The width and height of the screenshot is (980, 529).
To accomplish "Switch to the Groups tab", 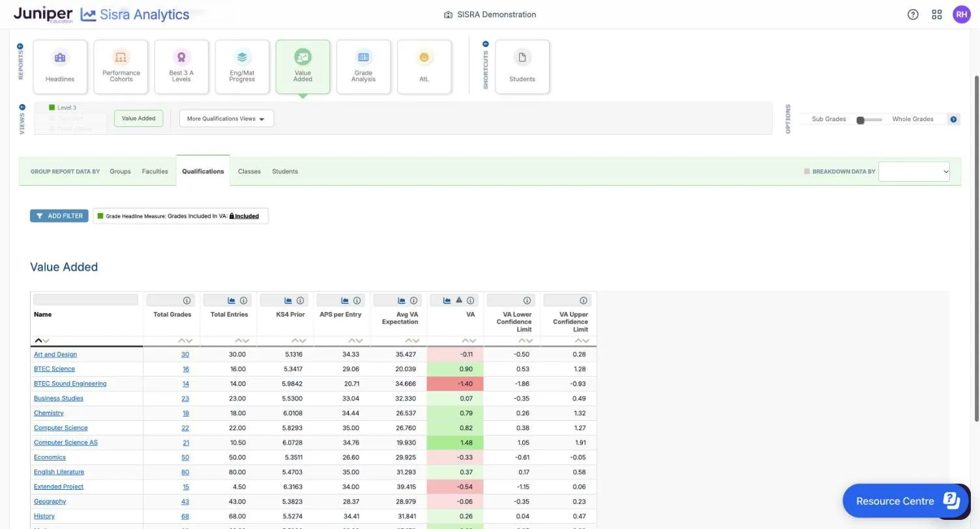I will click(120, 171).
